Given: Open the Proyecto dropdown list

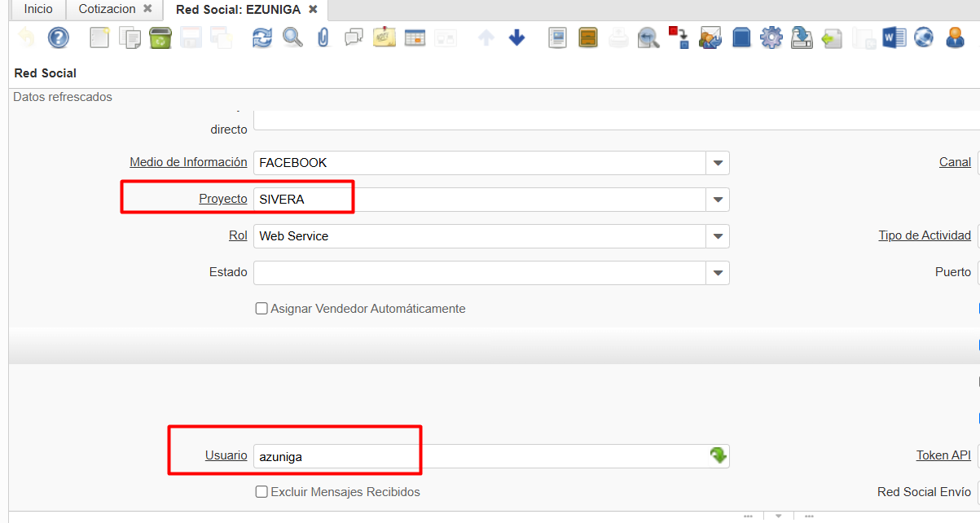Looking at the screenshot, I should point(718,200).
